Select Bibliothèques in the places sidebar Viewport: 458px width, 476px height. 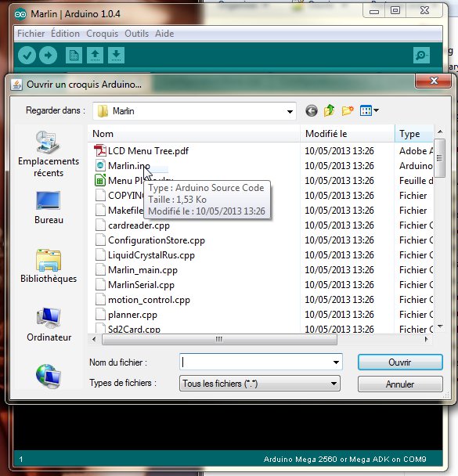coord(49,266)
